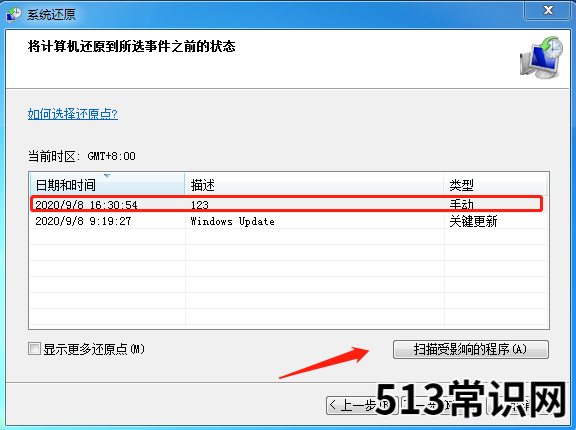Viewport: 576px width, 430px height.
Task: Click the 123 description cell
Action: click(199, 205)
